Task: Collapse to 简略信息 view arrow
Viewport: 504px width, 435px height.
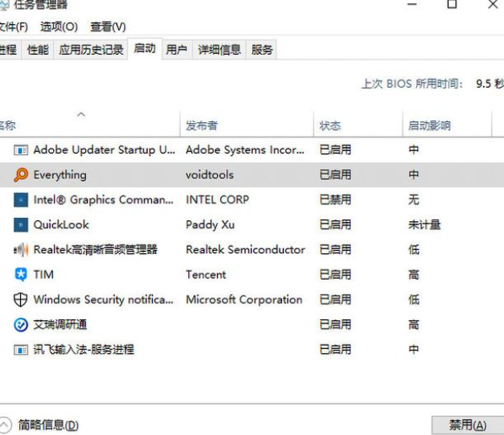Action: (6, 425)
